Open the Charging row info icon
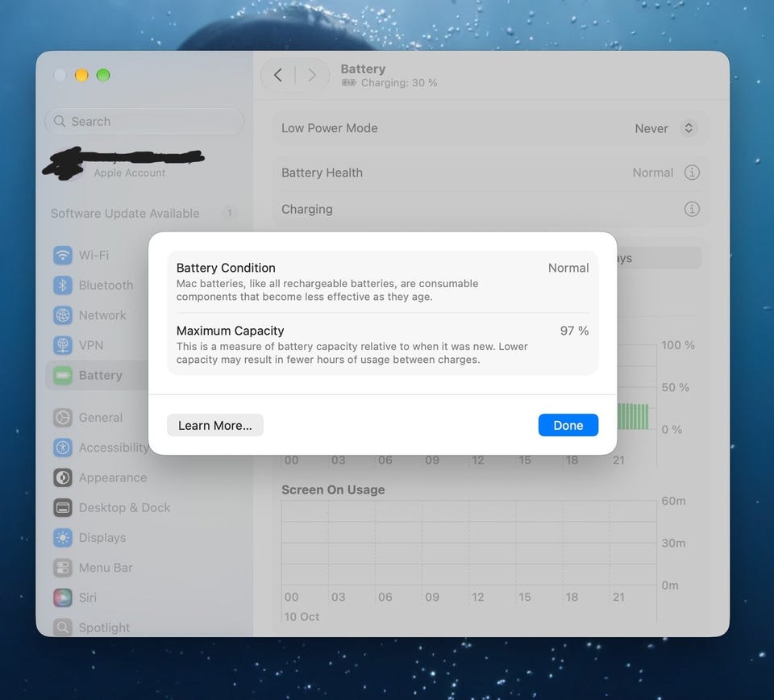Viewport: 774px width, 700px height. [x=692, y=210]
